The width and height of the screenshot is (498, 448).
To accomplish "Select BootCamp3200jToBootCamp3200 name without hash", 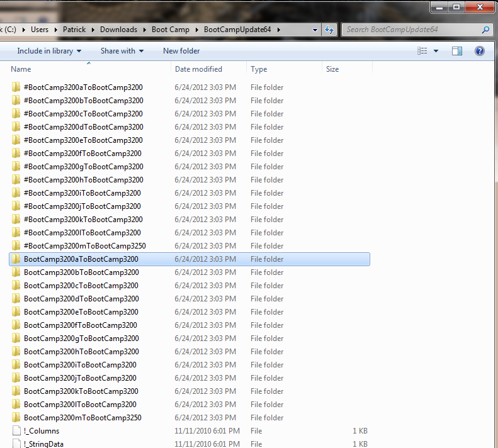I will pyautogui.click(x=80, y=378).
